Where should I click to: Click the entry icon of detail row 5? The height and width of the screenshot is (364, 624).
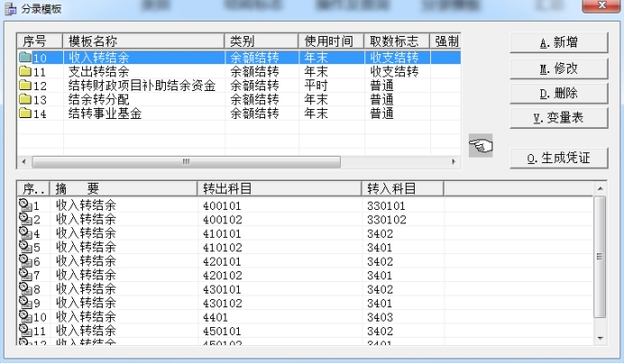[x=25, y=247]
